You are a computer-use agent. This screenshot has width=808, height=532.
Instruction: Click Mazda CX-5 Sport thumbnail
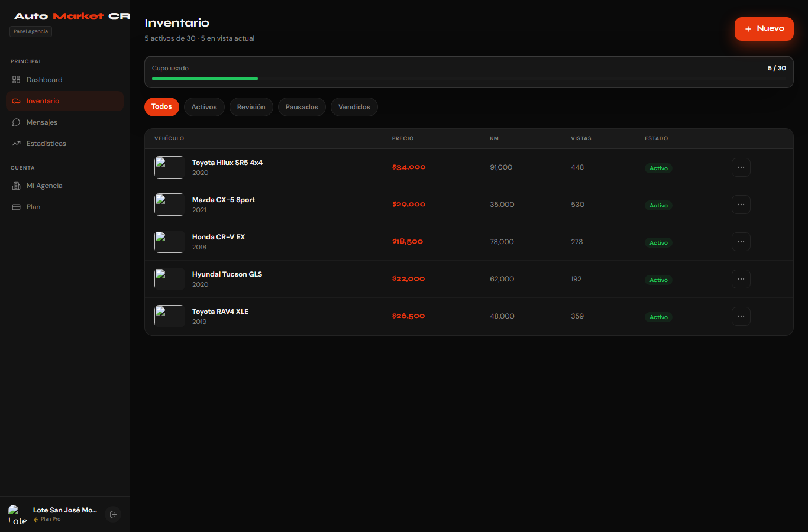pos(170,205)
